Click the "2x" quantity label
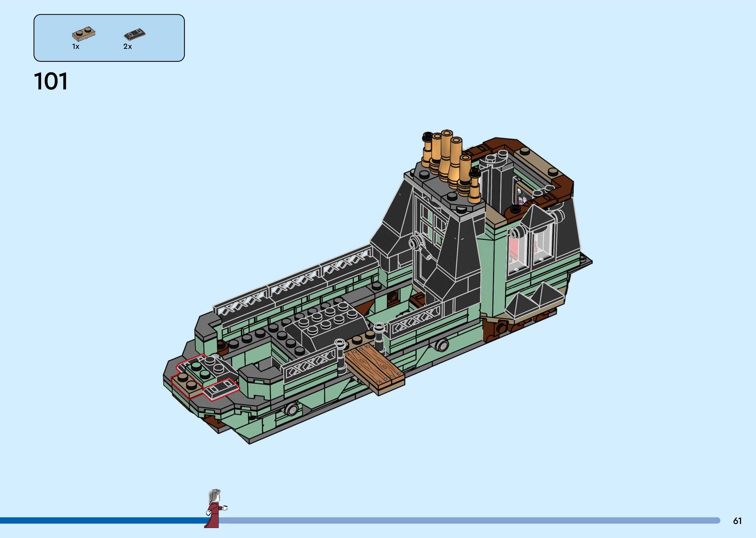 [x=128, y=47]
